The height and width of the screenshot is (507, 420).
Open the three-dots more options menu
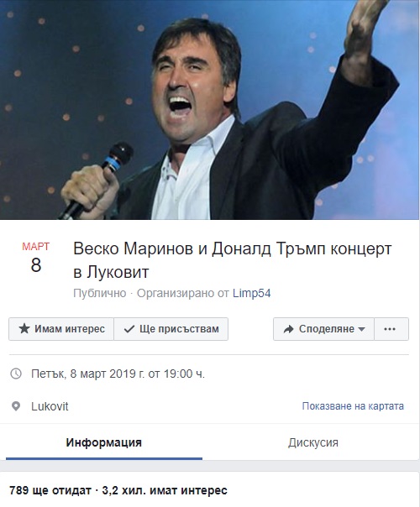coord(391,329)
